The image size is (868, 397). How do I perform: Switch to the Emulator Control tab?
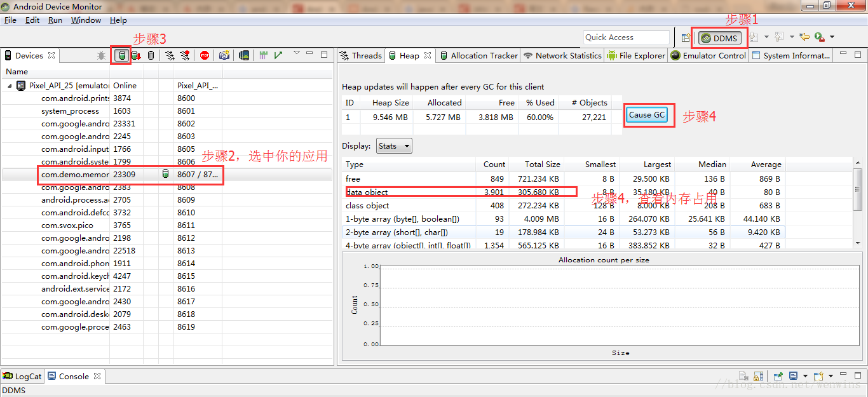click(x=709, y=56)
